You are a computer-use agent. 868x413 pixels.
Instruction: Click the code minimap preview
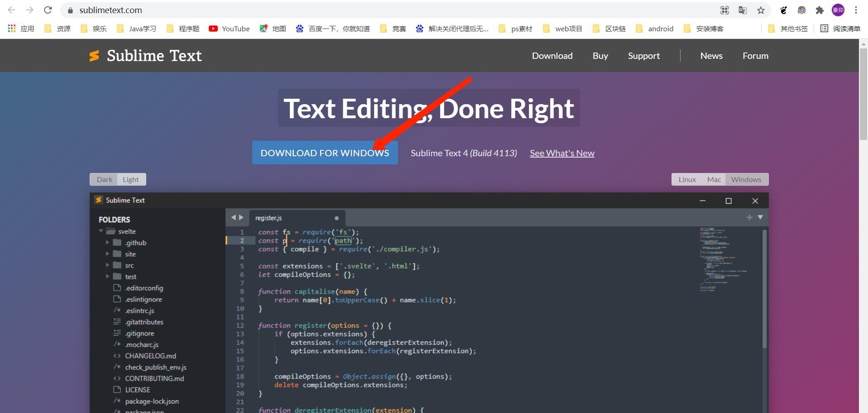click(x=723, y=259)
